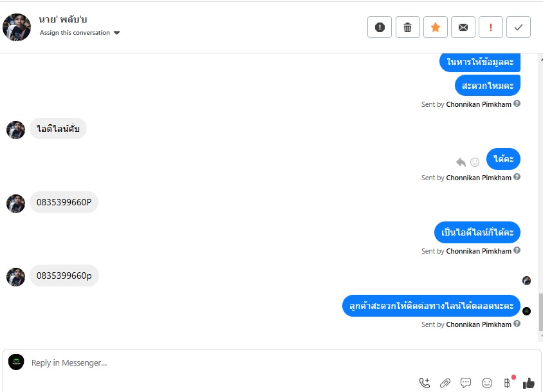Mark conversation as spam with exclamation octagon icon
The width and height of the screenshot is (543, 392).
pos(380,27)
